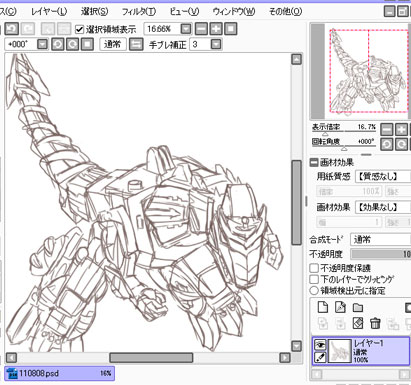411x385 pixels.
Task: Enable 不透明度保護 checkbox
Action: (314, 268)
